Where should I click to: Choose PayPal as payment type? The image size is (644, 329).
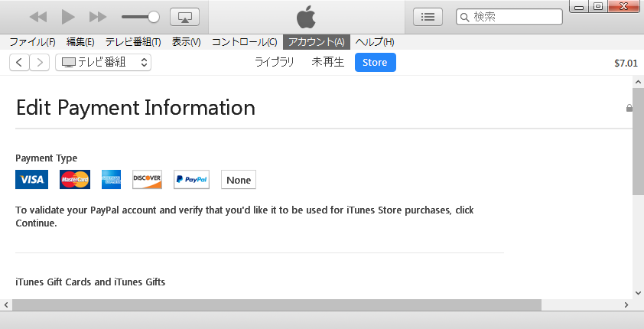(x=191, y=180)
